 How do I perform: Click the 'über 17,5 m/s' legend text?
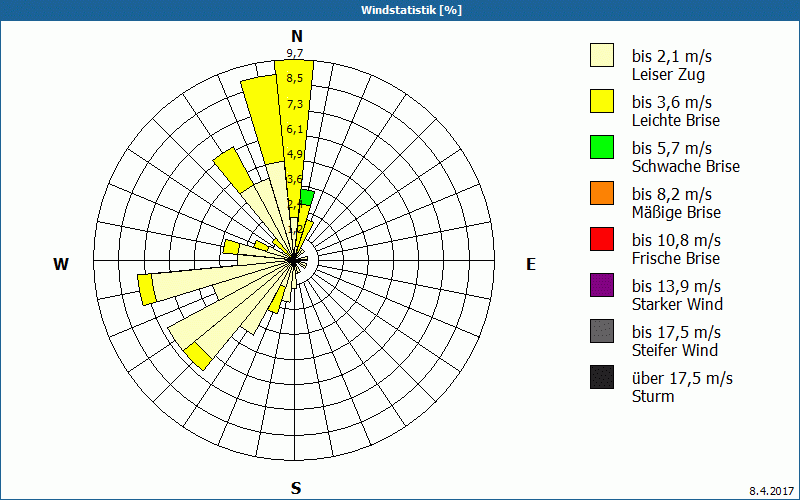(x=682, y=378)
